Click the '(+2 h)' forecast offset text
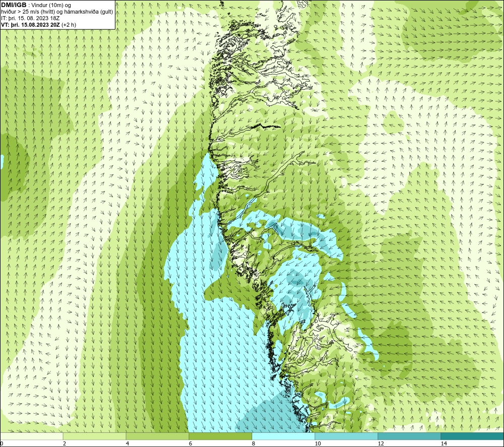The width and height of the screenshot is (504, 447). pyautogui.click(x=69, y=25)
